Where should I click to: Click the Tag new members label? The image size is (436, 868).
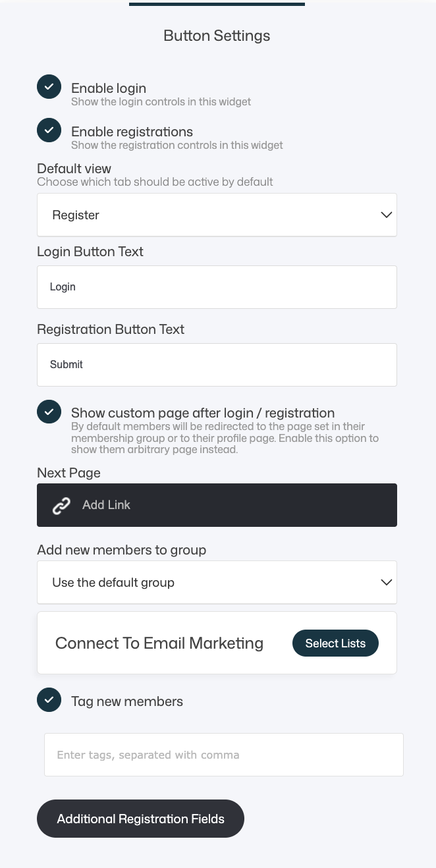(127, 701)
